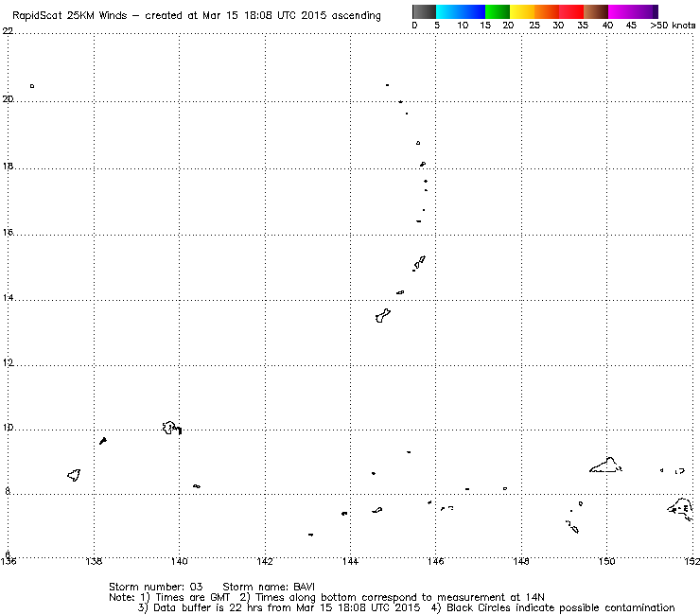Click the latitude label '20'
700x615 pixels.
(x=8, y=98)
